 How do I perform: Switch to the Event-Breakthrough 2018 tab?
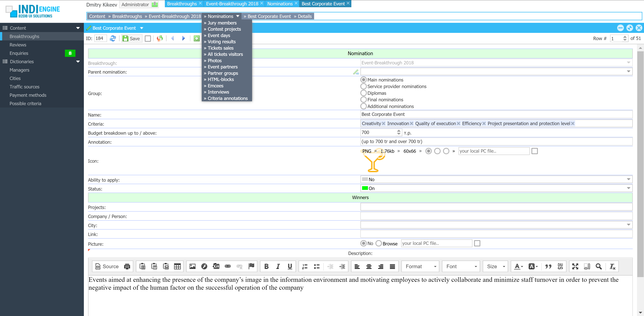pos(232,4)
